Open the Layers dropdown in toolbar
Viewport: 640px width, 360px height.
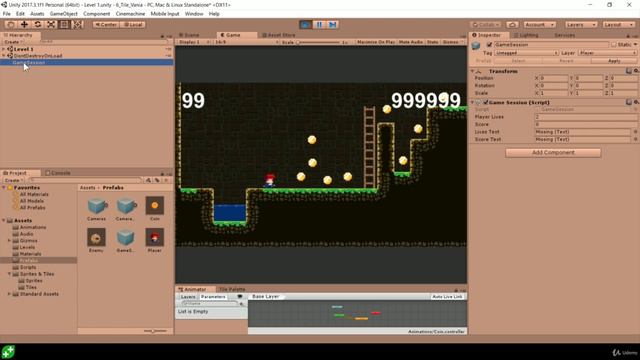point(581,25)
